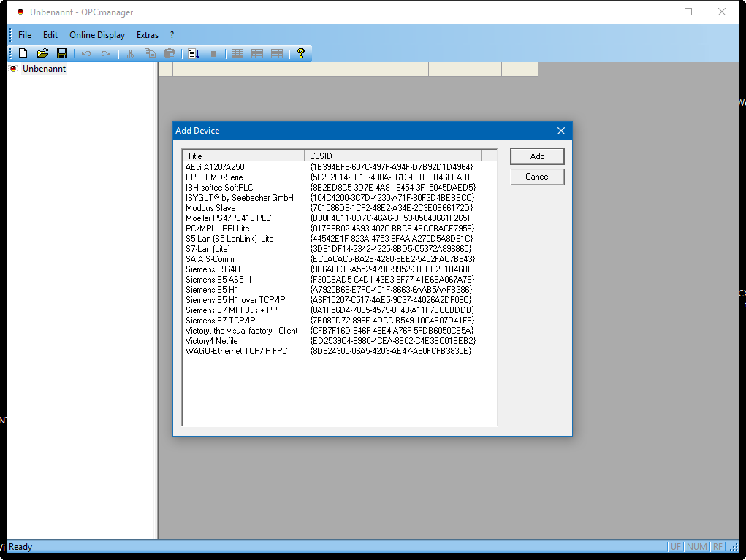Click the Paste clipboard icon
Viewport: 746px width, 560px height.
click(170, 53)
